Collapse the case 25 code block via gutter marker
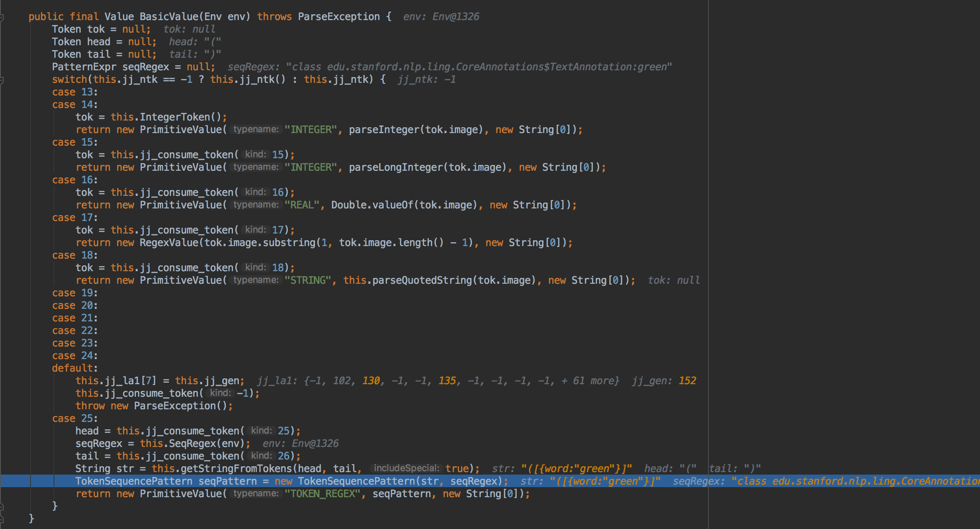 (3, 419)
